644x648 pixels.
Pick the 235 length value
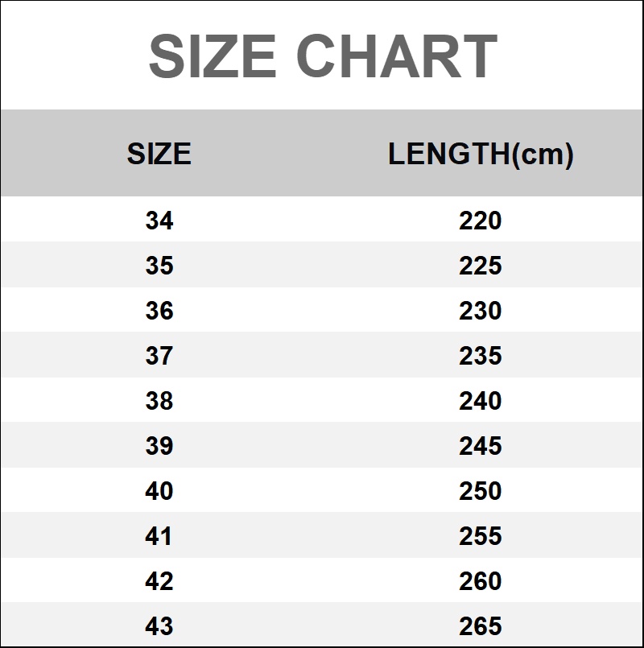[x=481, y=356]
